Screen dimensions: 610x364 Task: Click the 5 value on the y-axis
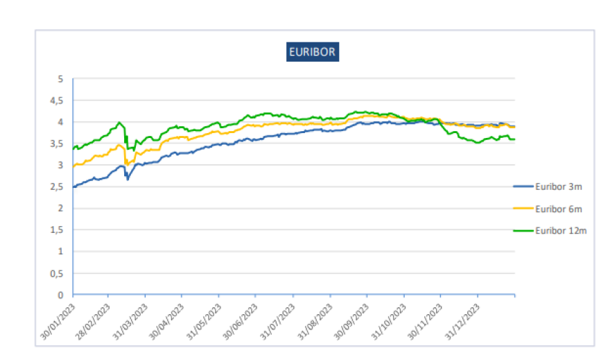(x=60, y=79)
